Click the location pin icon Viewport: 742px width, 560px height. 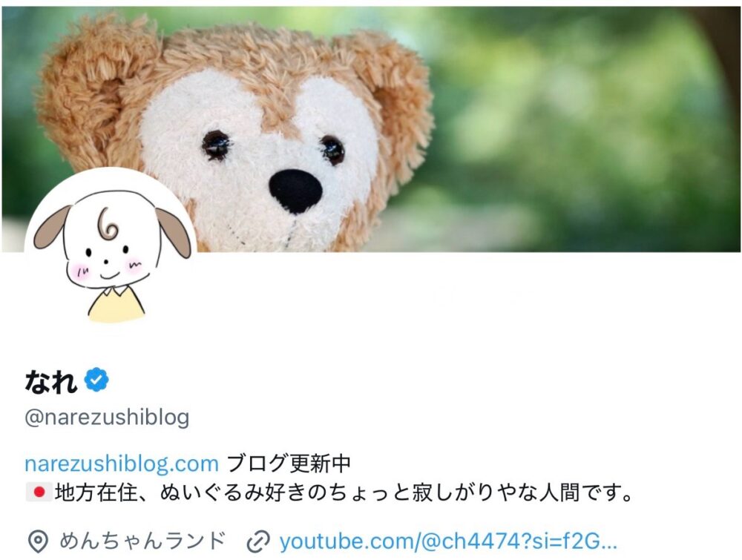(38, 541)
